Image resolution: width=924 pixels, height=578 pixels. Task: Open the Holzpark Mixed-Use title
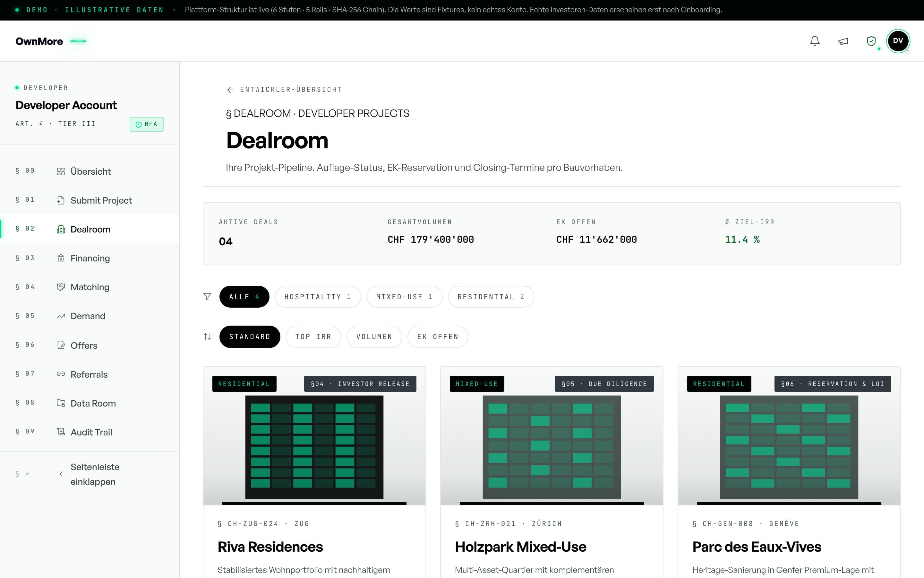click(520, 547)
